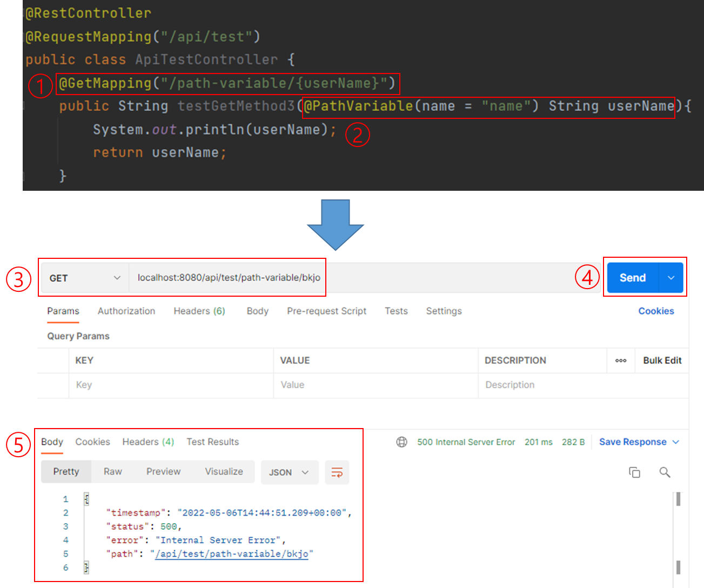Screen dimensions: 704x588
Task: Click the 500 Internal Server Error status
Action: point(466,442)
